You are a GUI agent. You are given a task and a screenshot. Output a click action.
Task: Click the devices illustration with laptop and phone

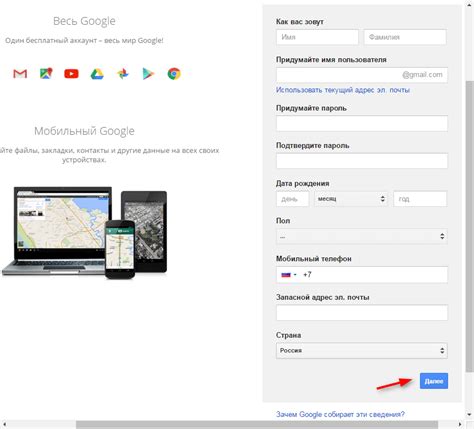click(x=84, y=233)
